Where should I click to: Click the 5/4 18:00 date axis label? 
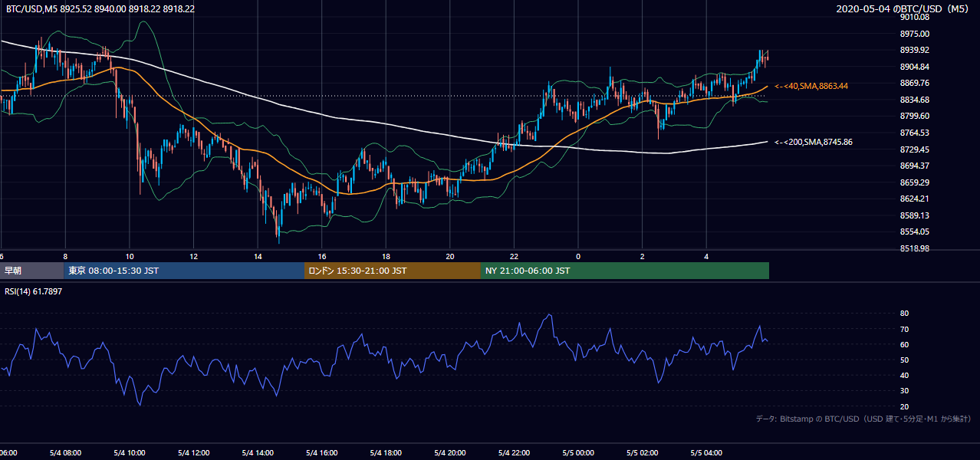tap(386, 453)
